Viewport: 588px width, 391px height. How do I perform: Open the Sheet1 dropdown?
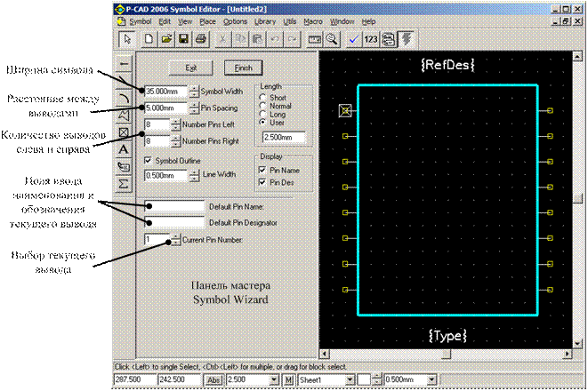coord(350,379)
